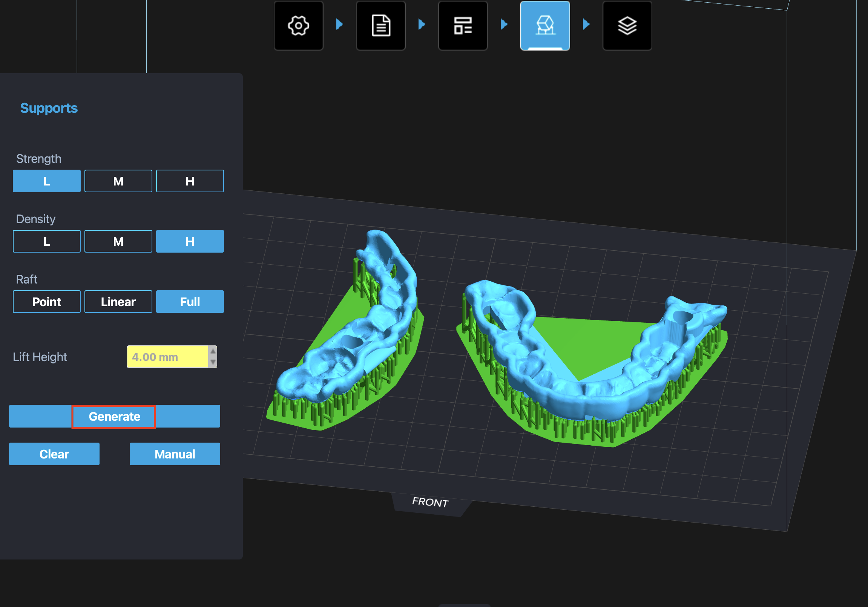Click arrow between settings and file steps
The height and width of the screenshot is (607, 868).
coord(339,25)
